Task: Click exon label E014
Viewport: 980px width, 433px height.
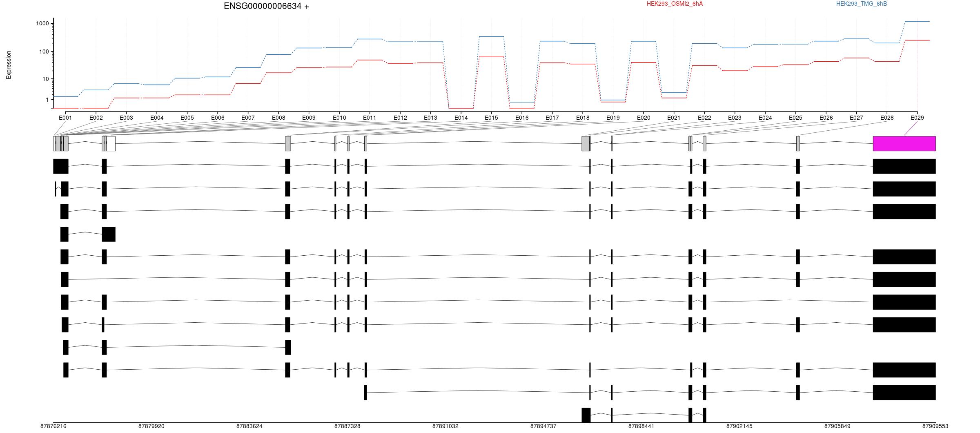Action: (x=461, y=118)
